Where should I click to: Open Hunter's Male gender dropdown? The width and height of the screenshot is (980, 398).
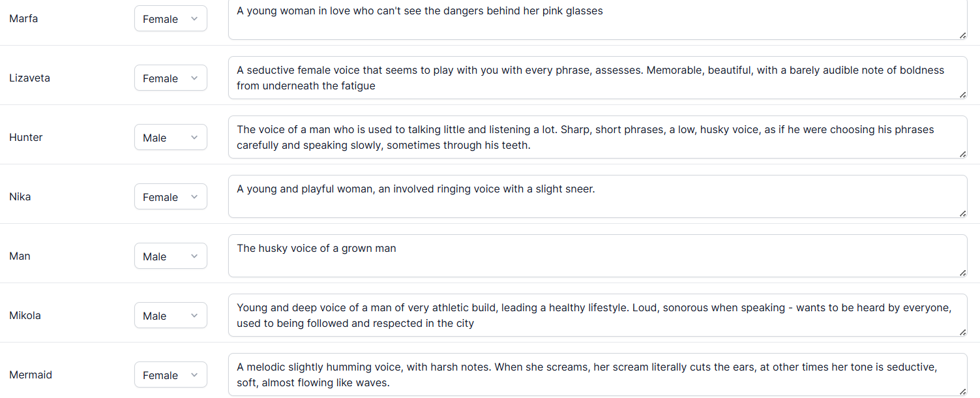coord(170,138)
